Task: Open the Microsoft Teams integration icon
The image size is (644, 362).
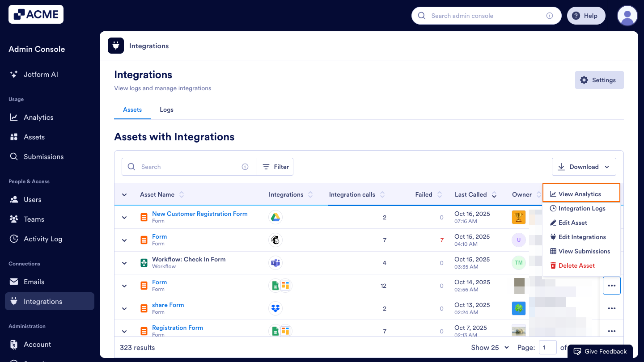Action: 275,263
